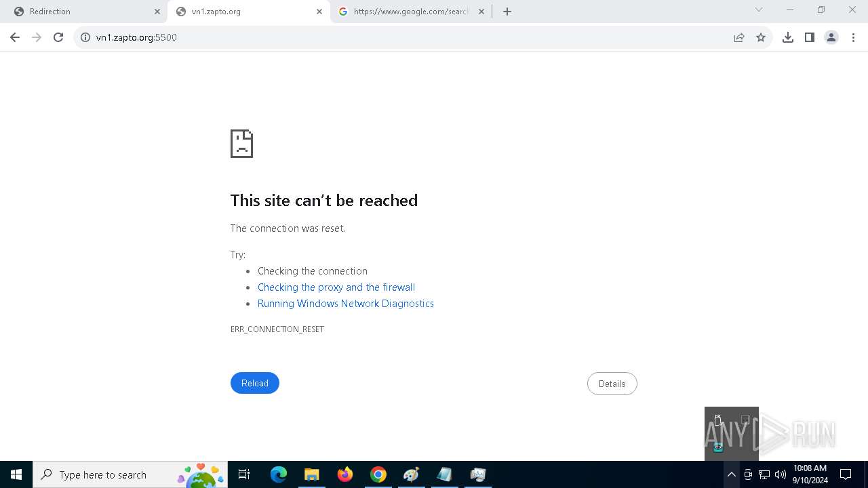This screenshot has width=868, height=488.
Task: Click the forward navigation arrow
Action: tap(37, 37)
